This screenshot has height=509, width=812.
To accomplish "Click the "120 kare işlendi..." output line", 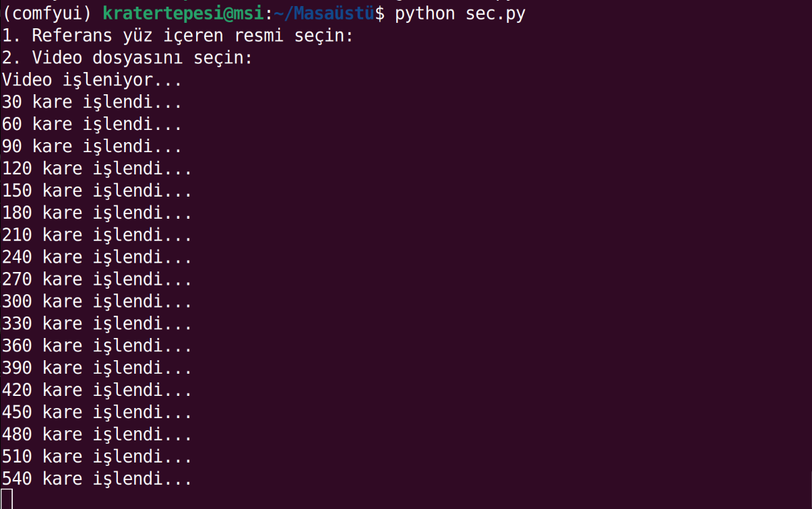I will click(97, 169).
